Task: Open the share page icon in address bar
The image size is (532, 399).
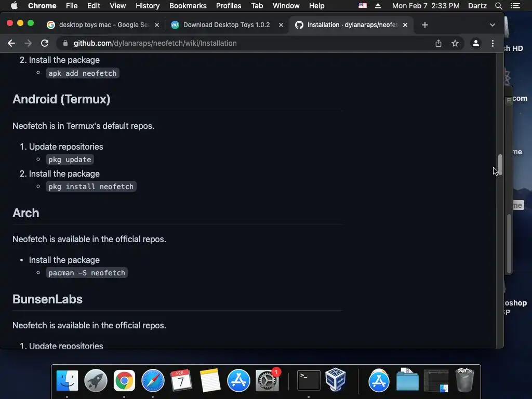Action: [438, 43]
